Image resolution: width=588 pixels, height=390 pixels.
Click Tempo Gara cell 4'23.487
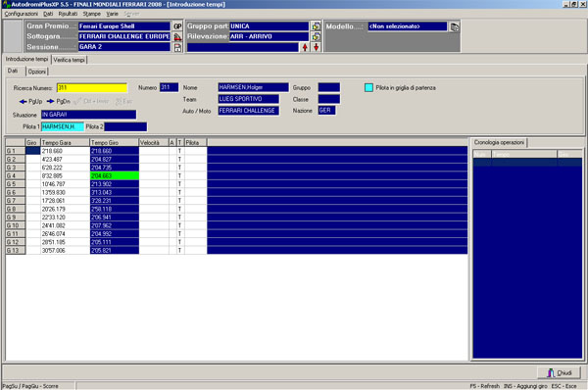[x=65, y=159]
